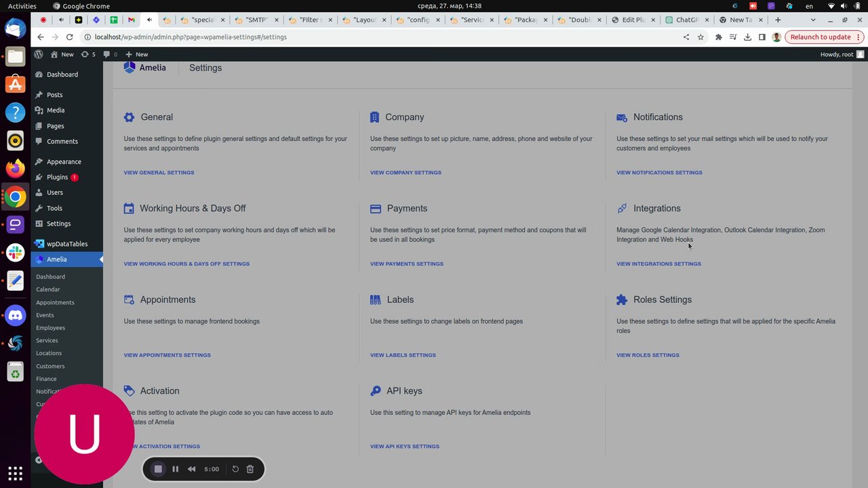
Task: Open wpDataTables in WordPress sidebar
Action: 66,244
